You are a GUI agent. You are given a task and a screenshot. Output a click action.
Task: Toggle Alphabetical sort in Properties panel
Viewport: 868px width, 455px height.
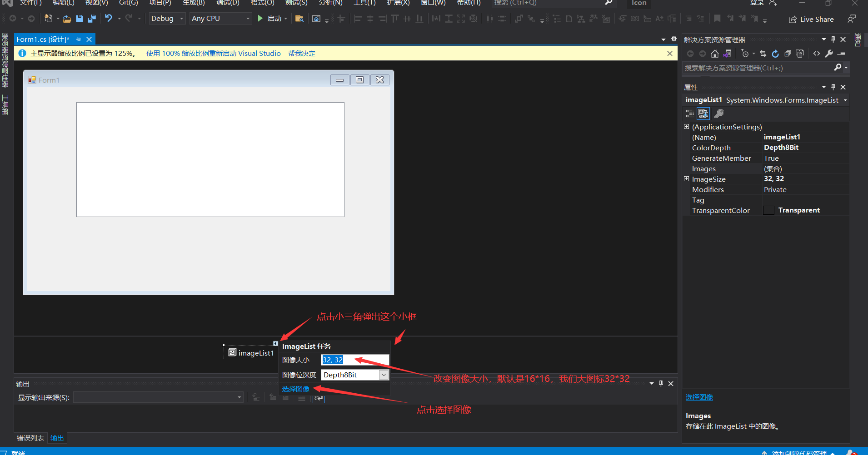[x=703, y=114]
